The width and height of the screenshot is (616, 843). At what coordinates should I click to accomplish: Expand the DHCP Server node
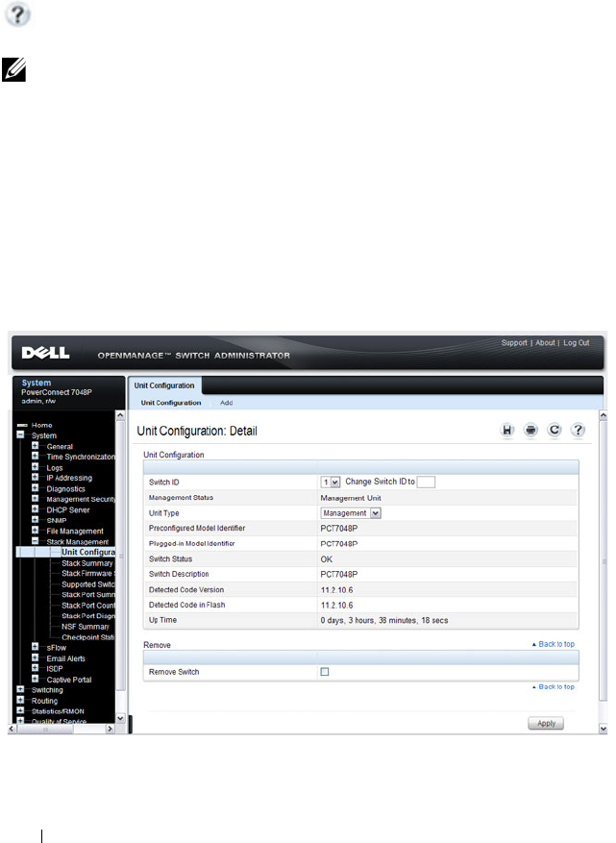tap(35, 509)
